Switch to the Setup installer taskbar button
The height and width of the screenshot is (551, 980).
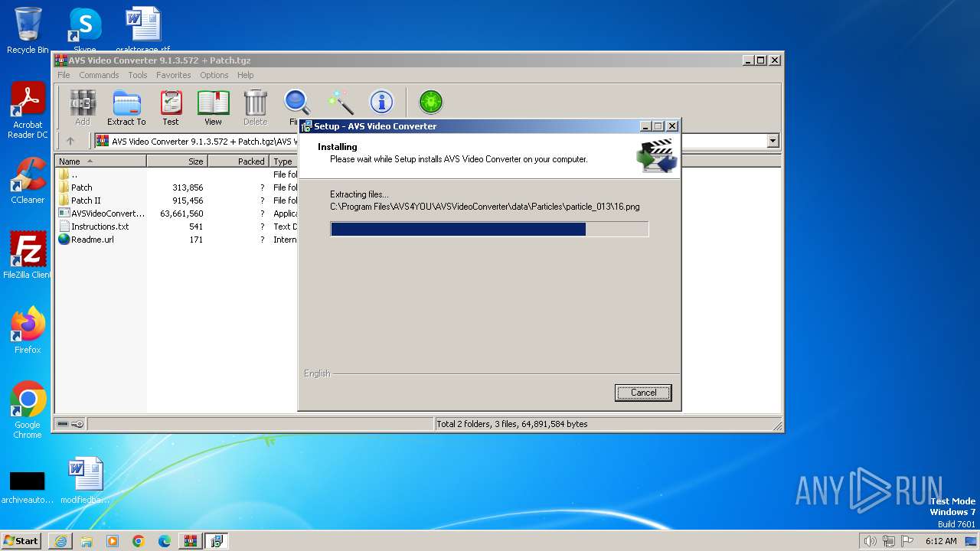coord(217,541)
